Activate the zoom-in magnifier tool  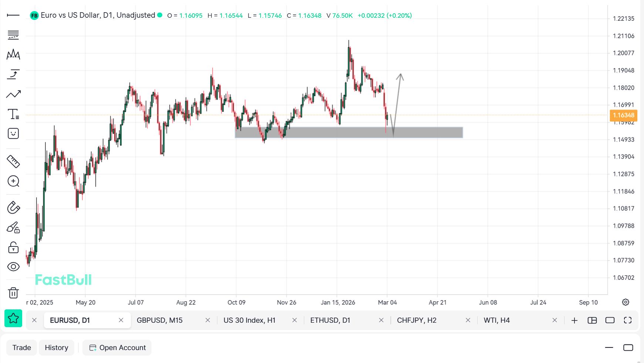[x=13, y=181]
